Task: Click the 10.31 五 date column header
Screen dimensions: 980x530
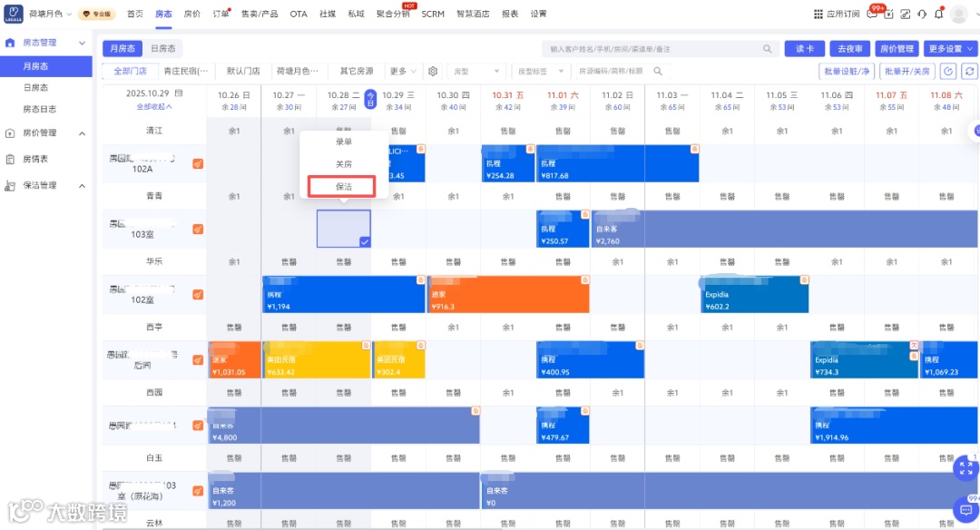Action: click(x=508, y=100)
